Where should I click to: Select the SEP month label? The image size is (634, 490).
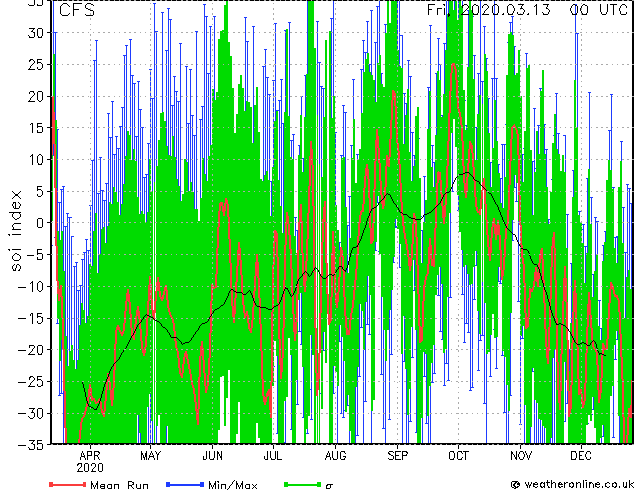click(397, 456)
